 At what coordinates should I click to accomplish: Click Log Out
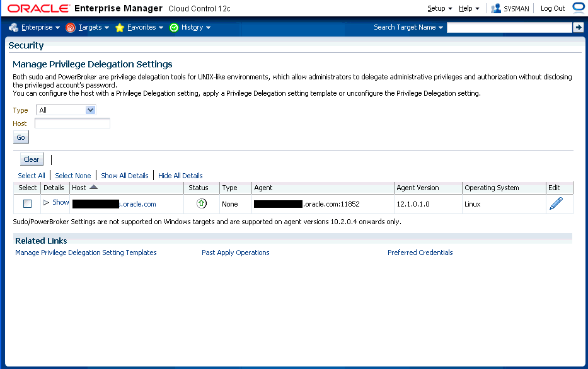pos(552,8)
